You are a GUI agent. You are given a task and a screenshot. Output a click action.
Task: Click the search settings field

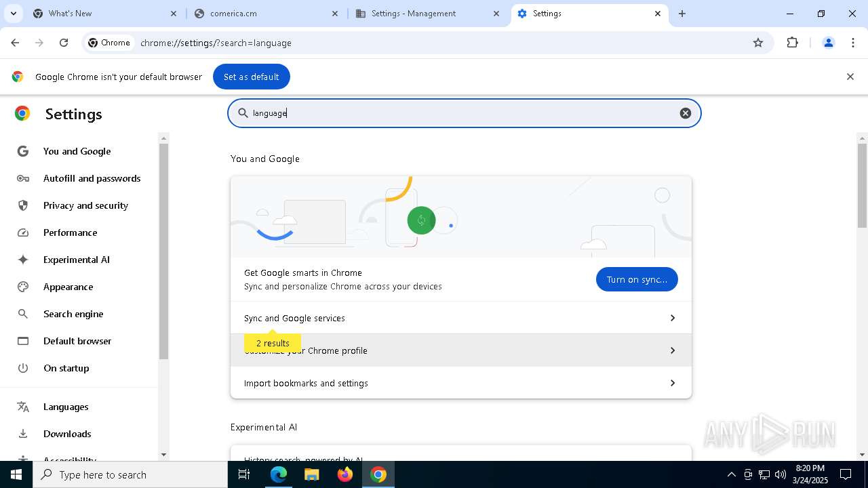pos(465,113)
